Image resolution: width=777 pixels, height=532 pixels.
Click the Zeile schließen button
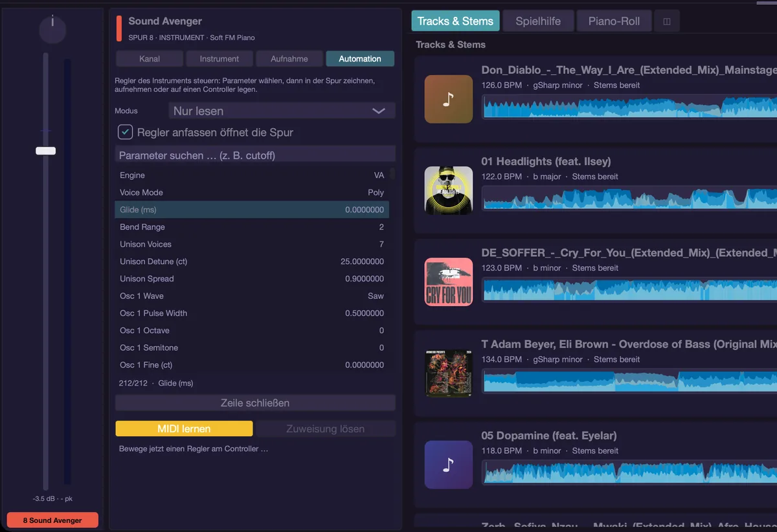pos(255,403)
